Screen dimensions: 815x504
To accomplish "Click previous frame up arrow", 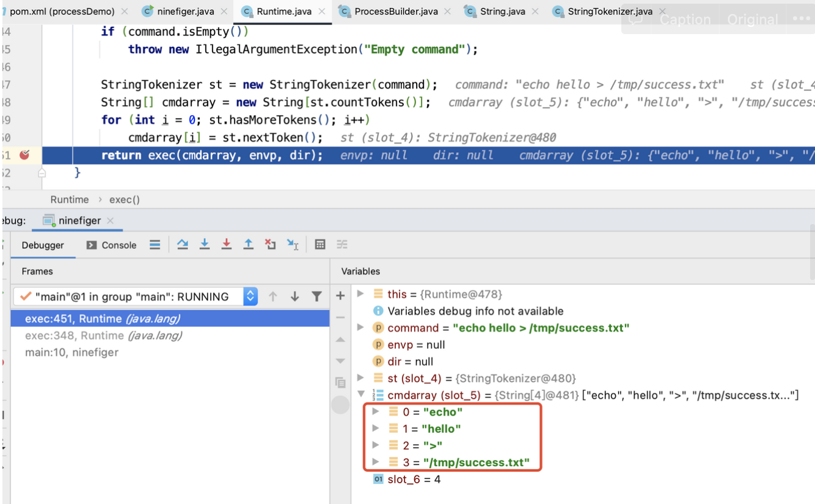I will click(x=273, y=296).
